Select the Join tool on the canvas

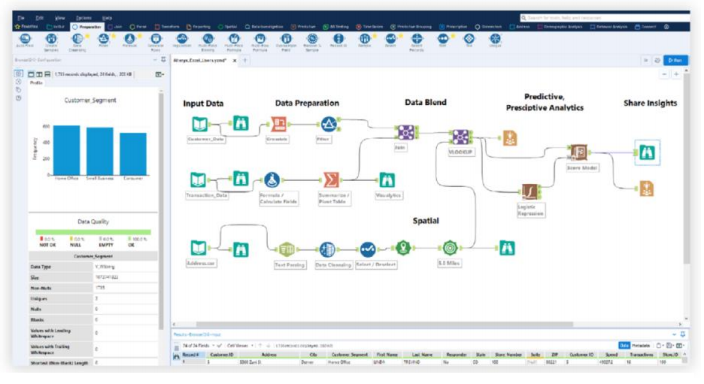pos(406,133)
